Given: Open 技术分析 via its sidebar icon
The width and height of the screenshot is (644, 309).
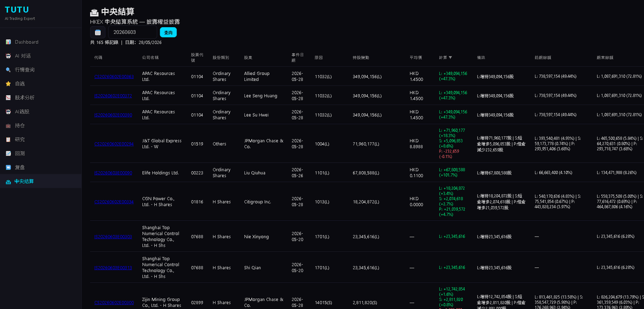Looking at the screenshot, I should pyautogui.click(x=8, y=98).
